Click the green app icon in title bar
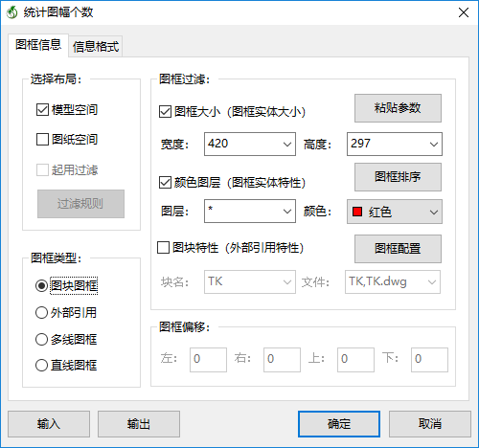The height and width of the screenshot is (448, 479). (x=12, y=12)
